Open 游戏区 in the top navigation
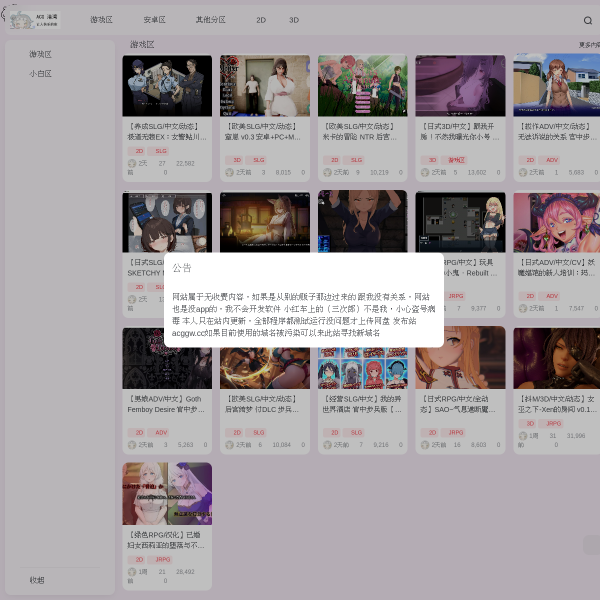The width and height of the screenshot is (600, 600). point(101,20)
